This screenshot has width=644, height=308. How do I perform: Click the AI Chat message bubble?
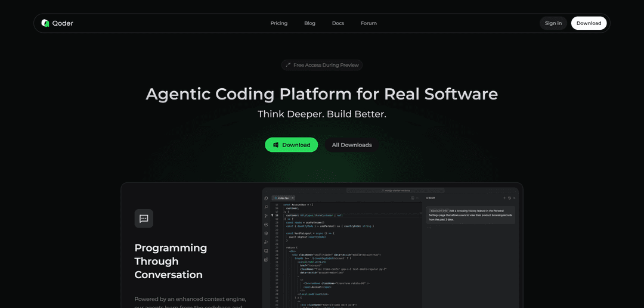tap(470, 215)
